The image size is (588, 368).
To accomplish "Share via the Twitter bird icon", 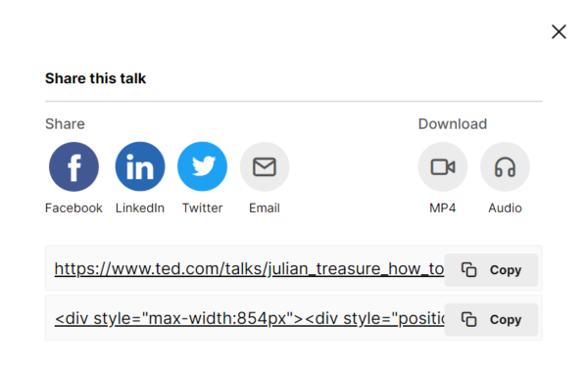I will (202, 166).
